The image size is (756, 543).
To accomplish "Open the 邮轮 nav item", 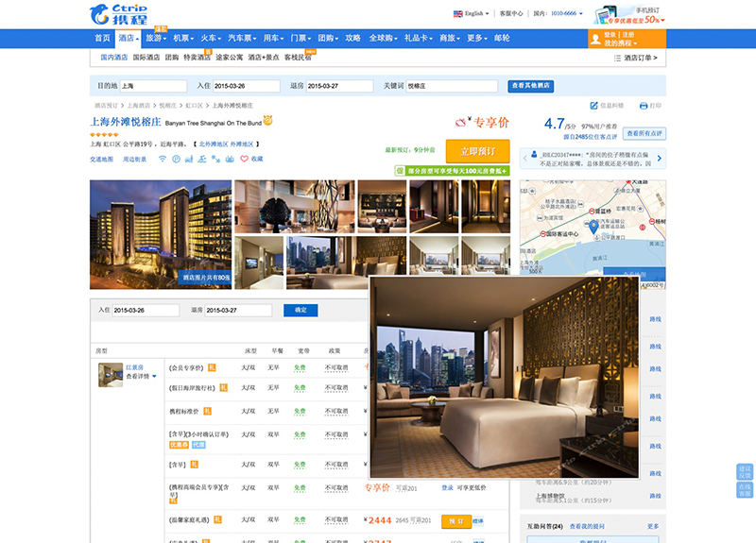I will [502, 38].
